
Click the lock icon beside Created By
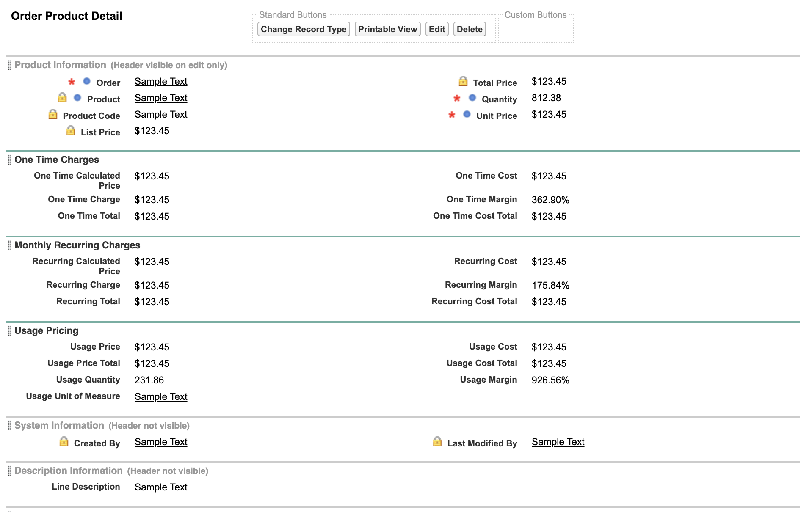coord(64,442)
